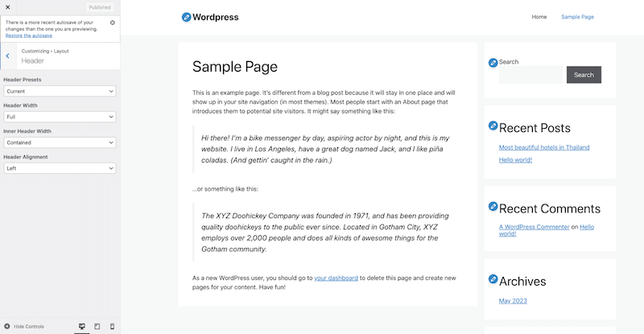Image resolution: width=644 pixels, height=334 pixels.
Task: Click the edit shortcut icon for the Search widget
Action: [493, 63]
